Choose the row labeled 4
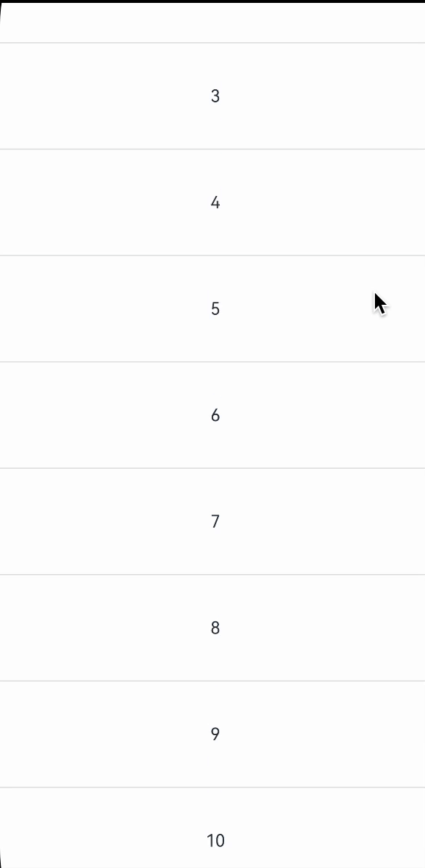 212,202
